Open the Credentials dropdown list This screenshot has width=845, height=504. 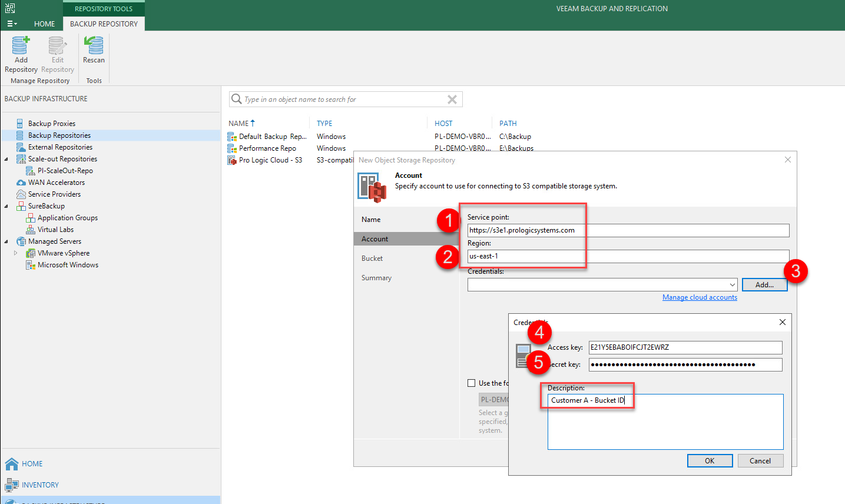pyautogui.click(x=732, y=285)
